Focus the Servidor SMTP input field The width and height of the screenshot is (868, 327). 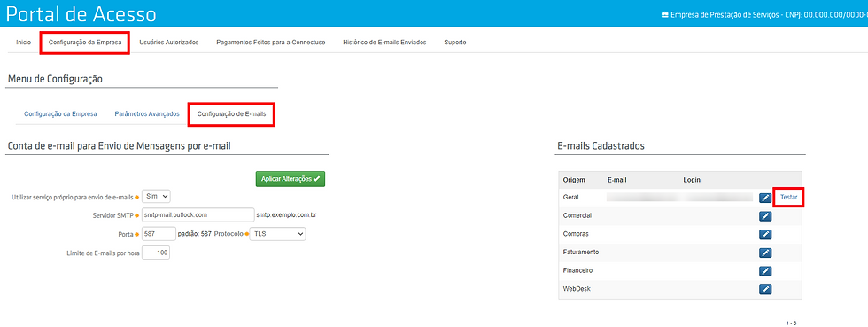tap(198, 215)
